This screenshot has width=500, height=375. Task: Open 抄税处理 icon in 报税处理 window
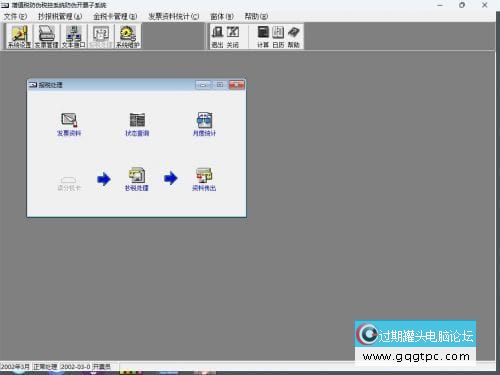click(137, 179)
